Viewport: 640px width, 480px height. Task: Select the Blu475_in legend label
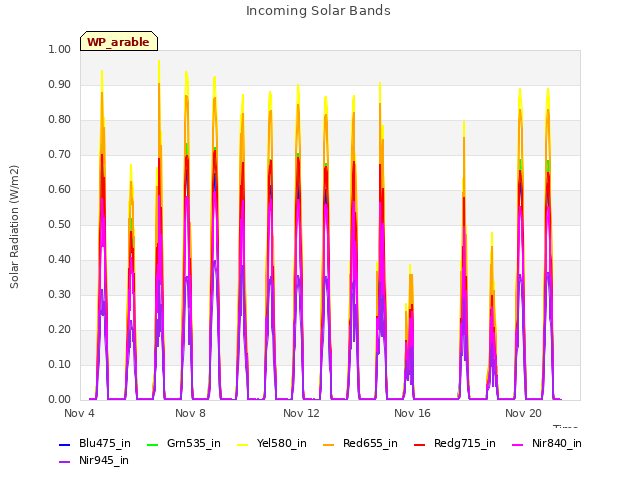pos(105,443)
